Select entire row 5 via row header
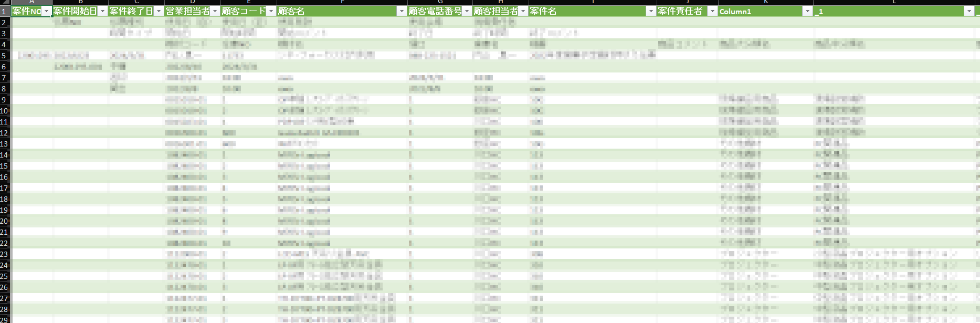The height and width of the screenshot is (323, 980). [x=5, y=55]
